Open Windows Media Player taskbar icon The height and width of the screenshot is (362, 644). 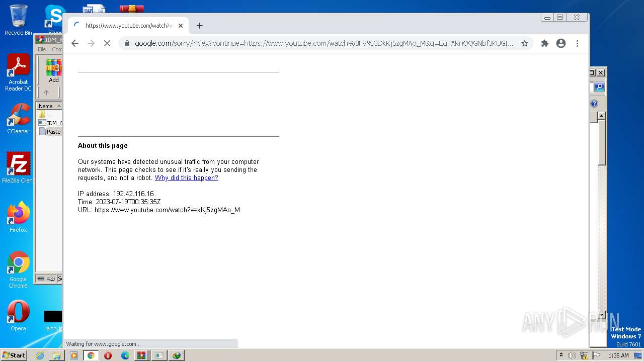point(74,355)
